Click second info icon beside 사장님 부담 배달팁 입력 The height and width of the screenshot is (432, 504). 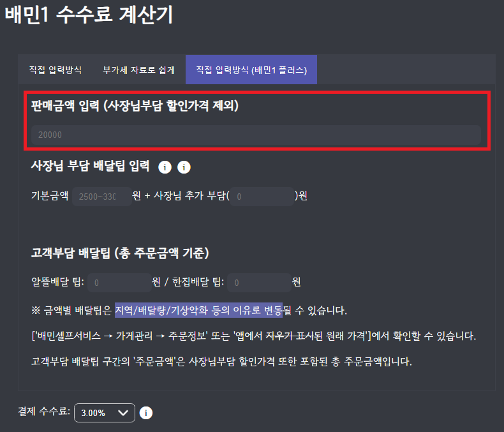(x=184, y=167)
